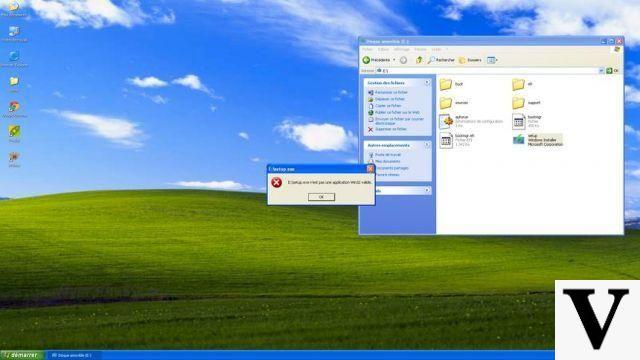Click the Forward arrow in Explorer toolbar
The image size is (640, 360).
(403, 60)
